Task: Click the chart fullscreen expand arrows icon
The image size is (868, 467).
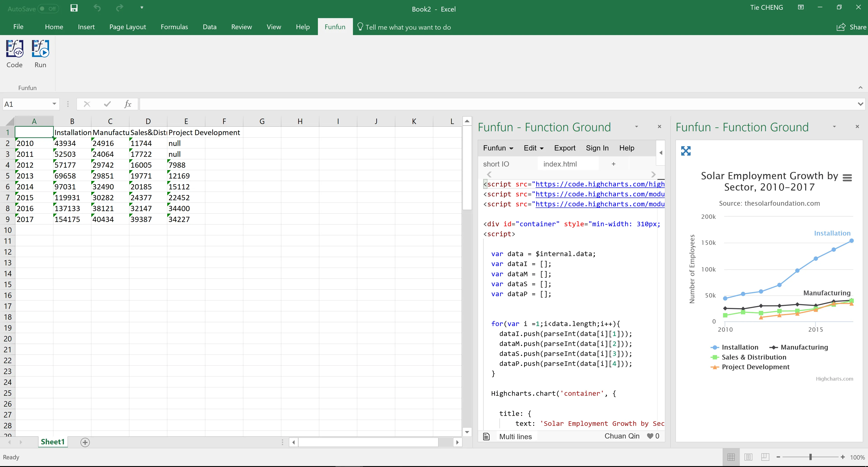Action: point(686,151)
